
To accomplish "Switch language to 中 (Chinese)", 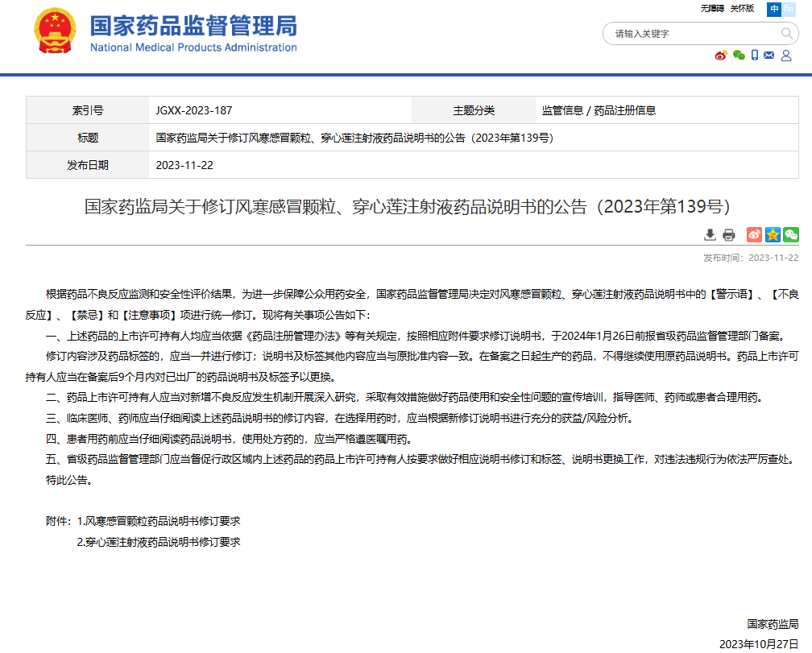I will pos(774,8).
